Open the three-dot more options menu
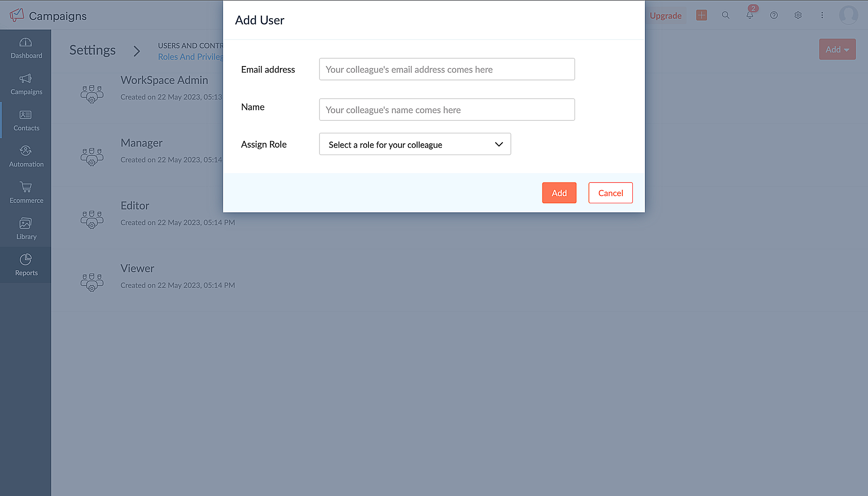868x496 pixels. (822, 15)
